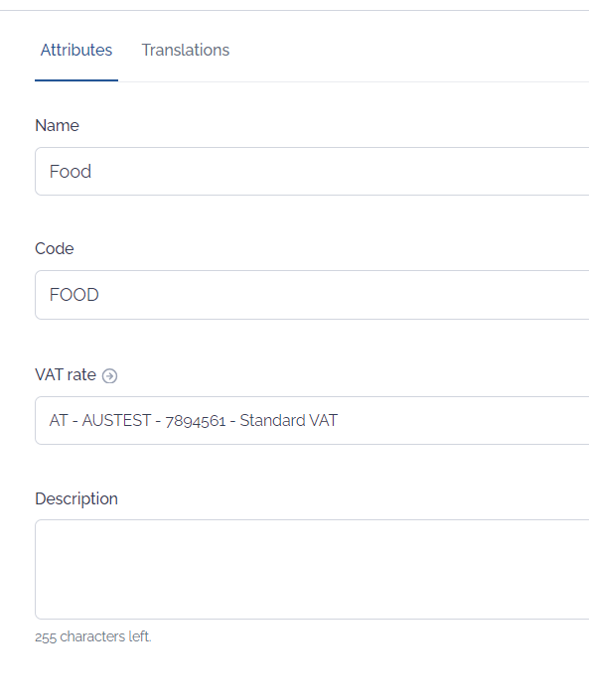Switch to the Translations tab
The width and height of the screenshot is (589, 700).
point(186,50)
